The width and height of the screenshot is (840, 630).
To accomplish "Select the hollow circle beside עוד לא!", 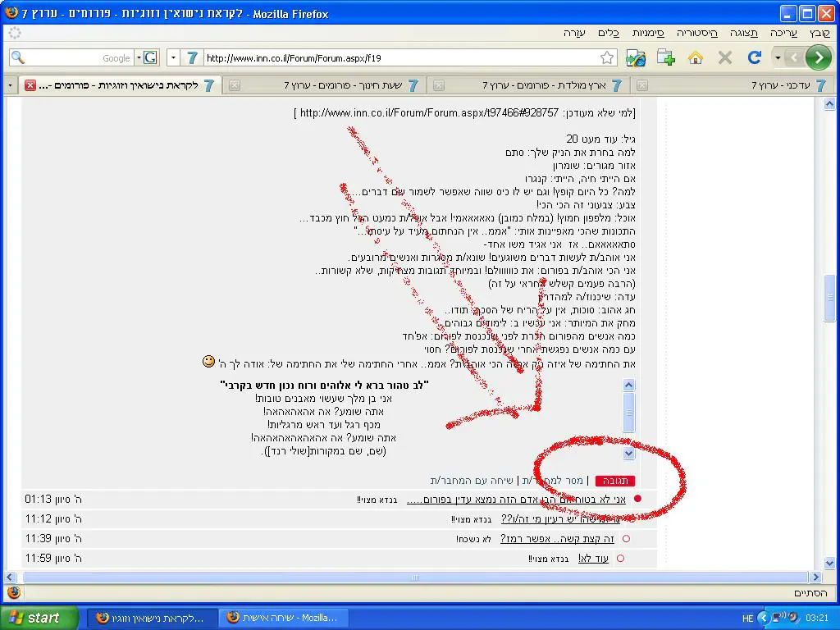I will coord(620,559).
